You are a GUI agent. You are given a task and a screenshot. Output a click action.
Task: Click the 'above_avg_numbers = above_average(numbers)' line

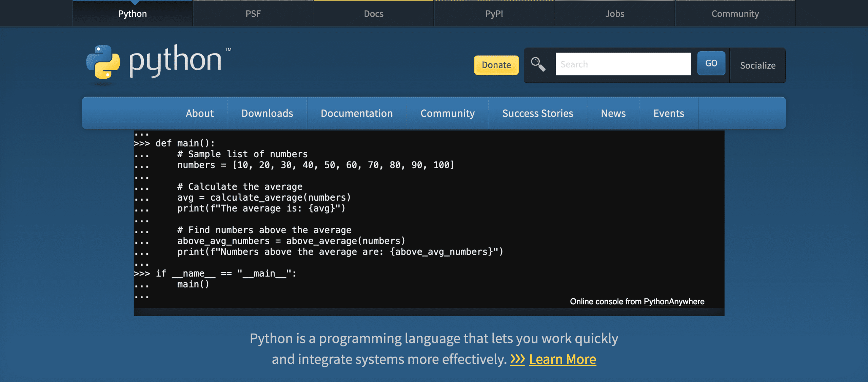[x=291, y=241]
